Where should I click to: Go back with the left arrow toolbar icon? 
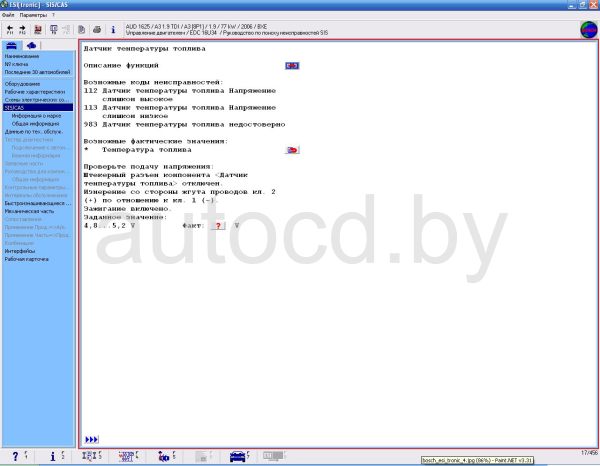(x=10, y=30)
